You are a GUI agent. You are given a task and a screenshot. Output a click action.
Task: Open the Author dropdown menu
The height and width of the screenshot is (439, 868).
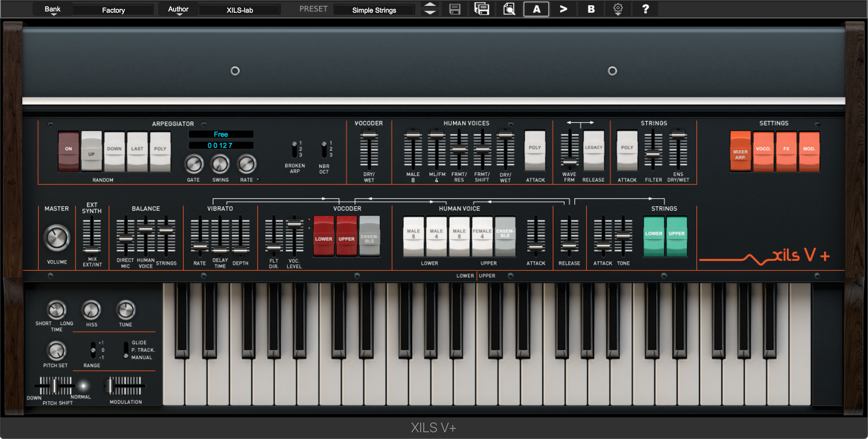tap(178, 10)
